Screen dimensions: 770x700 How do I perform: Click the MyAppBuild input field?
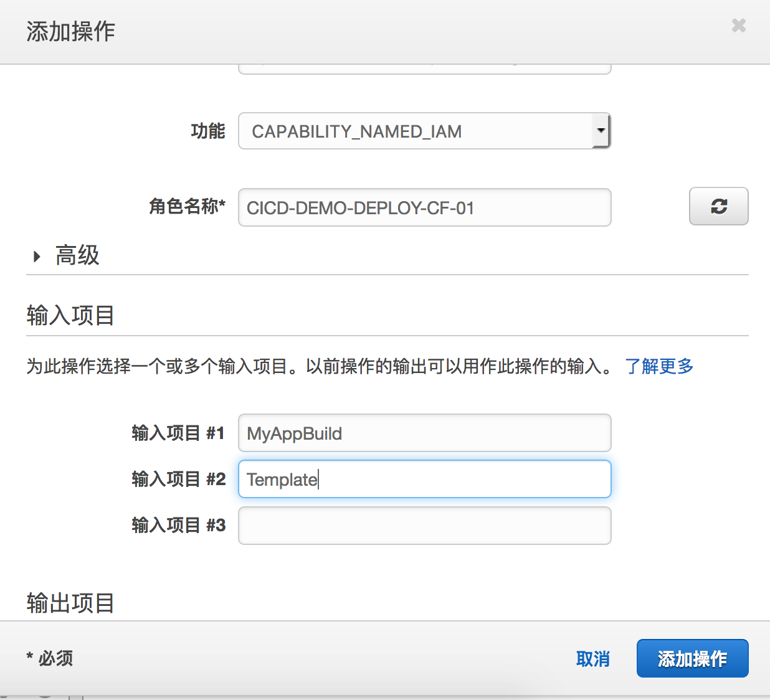[x=424, y=433]
